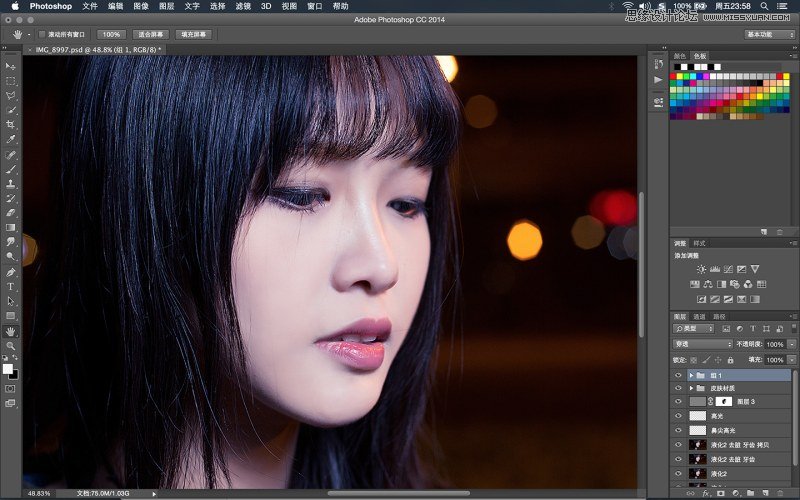Open the Actions panel play icon
This screenshot has height=500, width=800.
[658, 80]
